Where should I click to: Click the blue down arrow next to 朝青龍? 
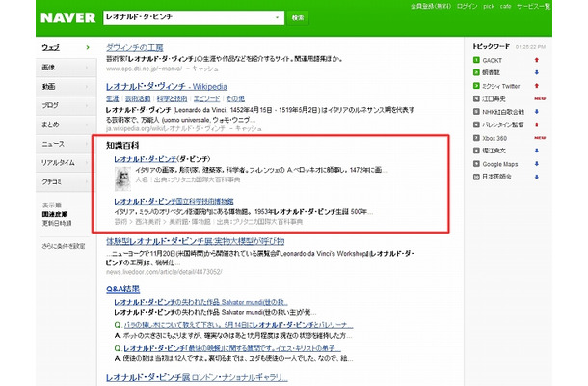pyautogui.click(x=537, y=72)
